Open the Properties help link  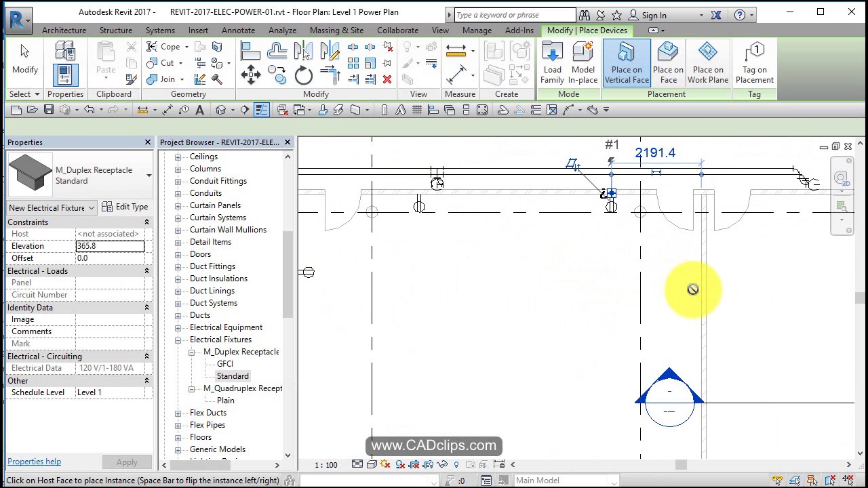pos(34,462)
